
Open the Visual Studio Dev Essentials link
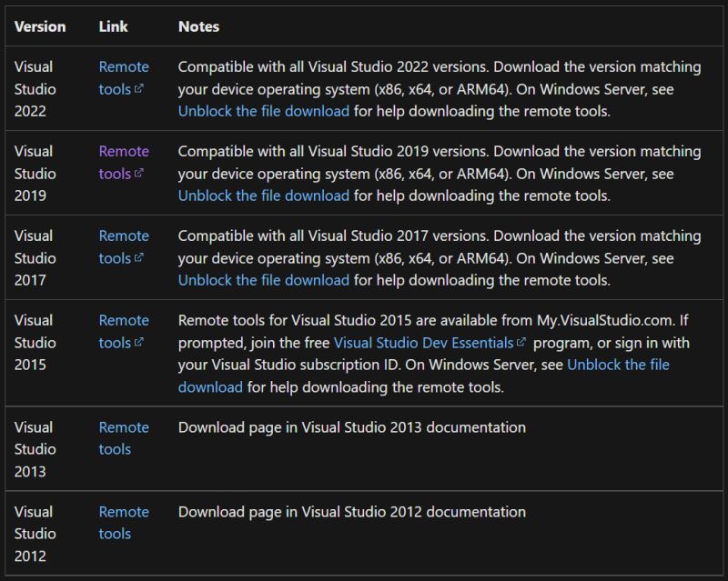424,343
